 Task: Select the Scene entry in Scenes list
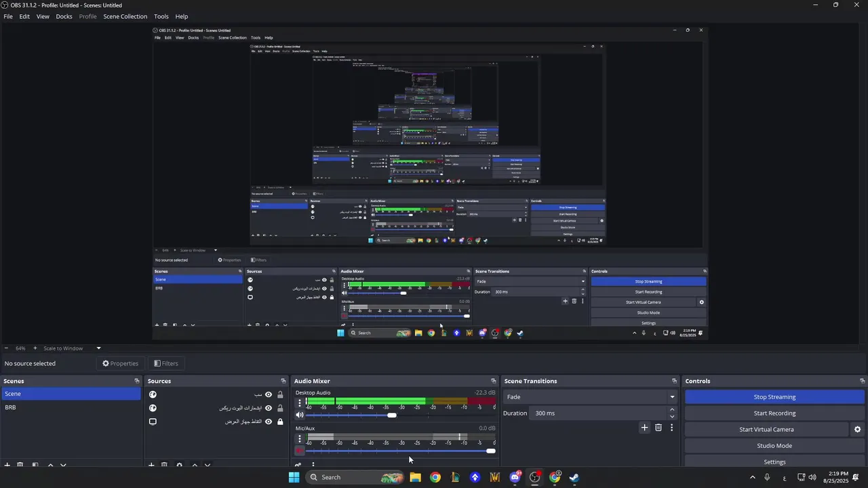click(x=71, y=394)
